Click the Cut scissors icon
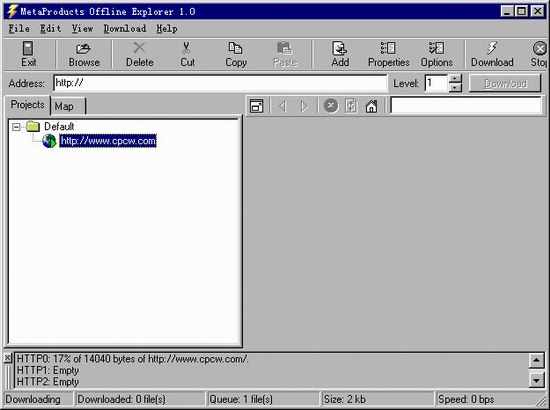Viewport: 550px width, 410px height. (187, 48)
